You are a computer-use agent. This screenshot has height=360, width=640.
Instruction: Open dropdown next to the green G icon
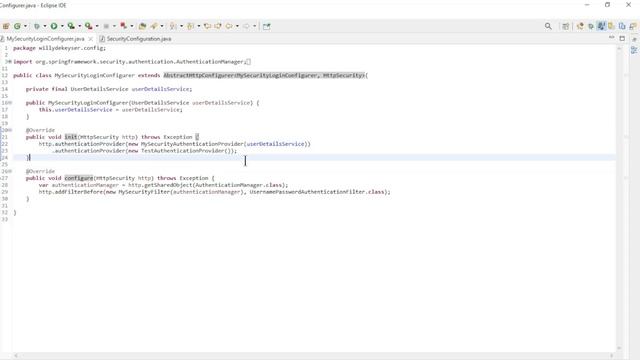[25, 26]
